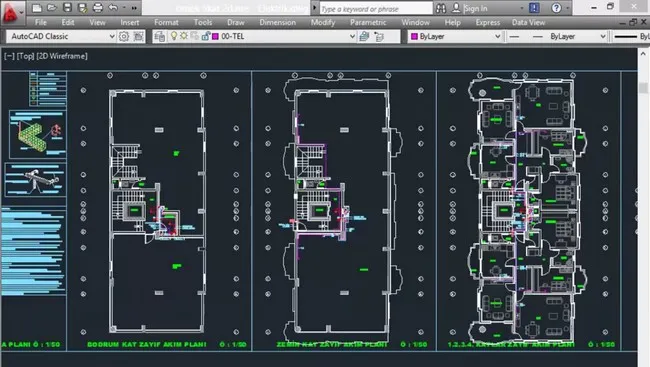Click Make Object's Layer Current icon
The width and height of the screenshot is (650, 367).
point(364,36)
